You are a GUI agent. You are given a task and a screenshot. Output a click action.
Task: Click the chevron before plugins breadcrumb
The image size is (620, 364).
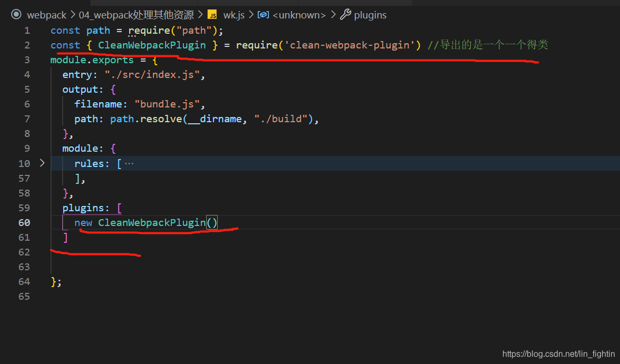333,15
